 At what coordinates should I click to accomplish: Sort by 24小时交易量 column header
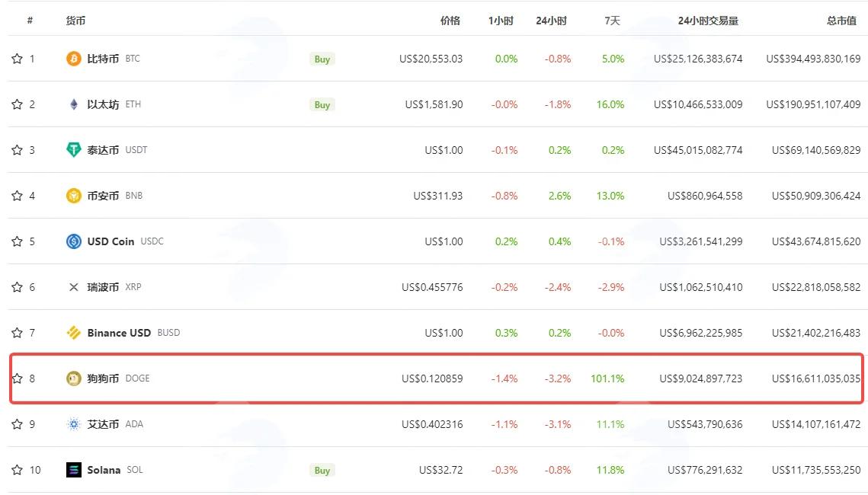(x=708, y=21)
